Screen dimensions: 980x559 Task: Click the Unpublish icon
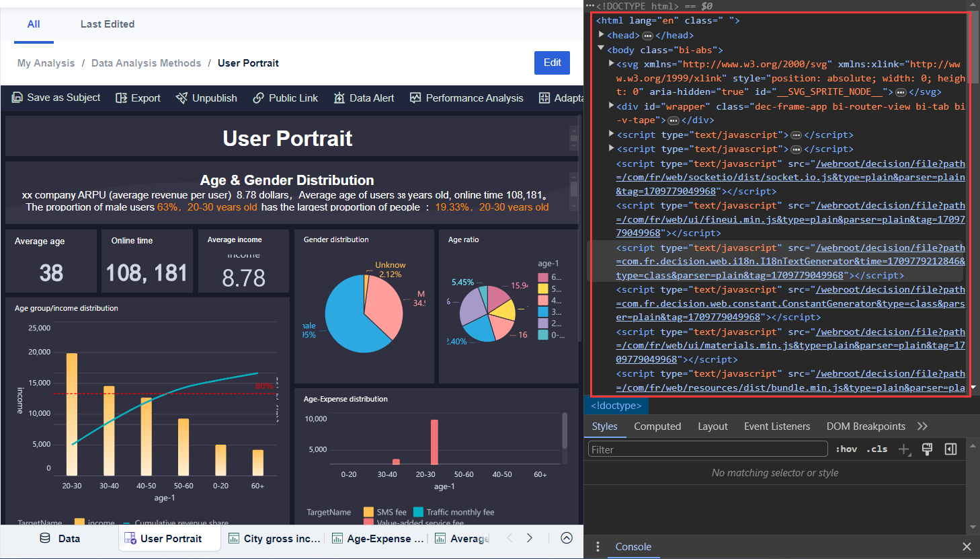pos(181,98)
